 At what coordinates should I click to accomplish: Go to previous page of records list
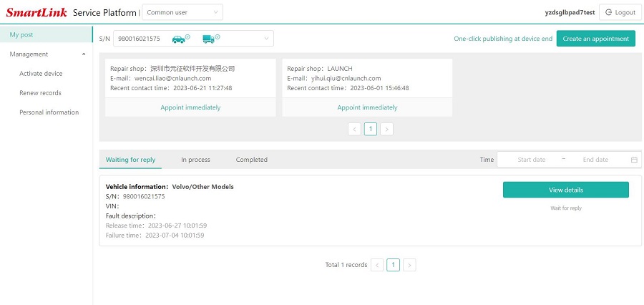click(x=377, y=265)
